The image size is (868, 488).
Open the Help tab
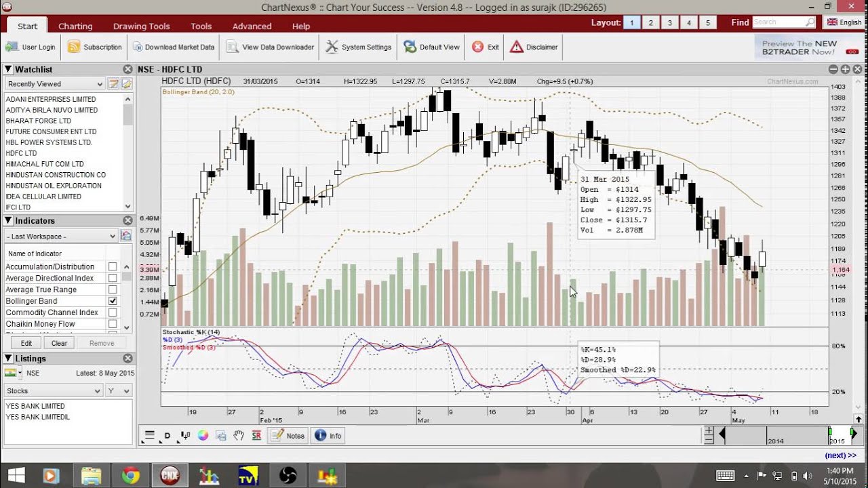click(300, 26)
